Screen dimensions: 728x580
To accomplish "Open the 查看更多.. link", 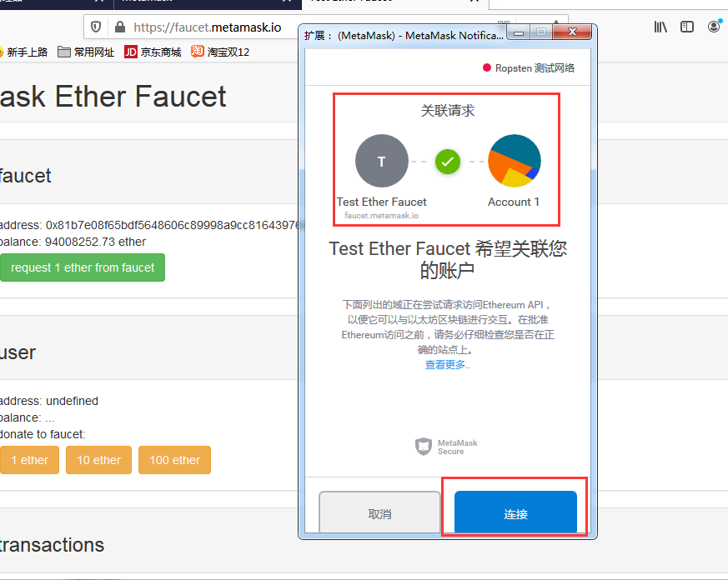I will coord(448,365).
